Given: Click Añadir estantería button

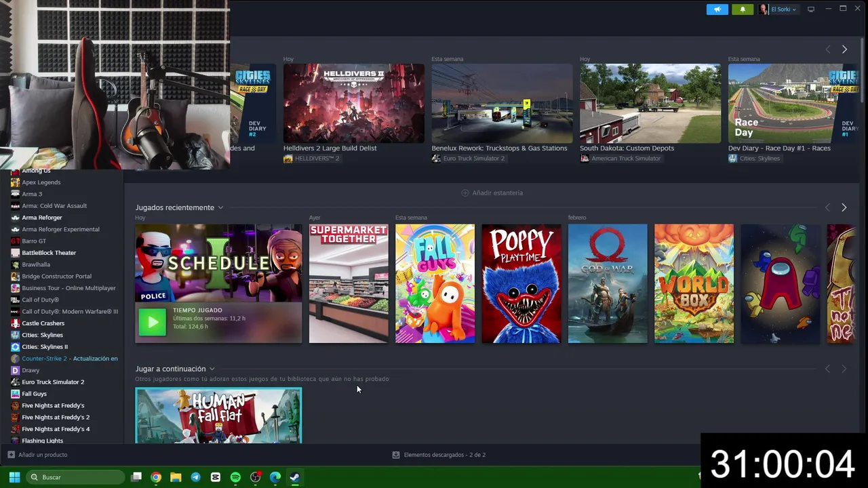Looking at the screenshot, I should [x=492, y=193].
